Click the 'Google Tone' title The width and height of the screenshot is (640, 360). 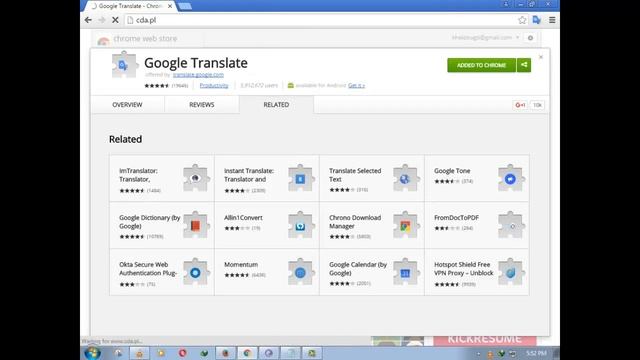tap(452, 171)
